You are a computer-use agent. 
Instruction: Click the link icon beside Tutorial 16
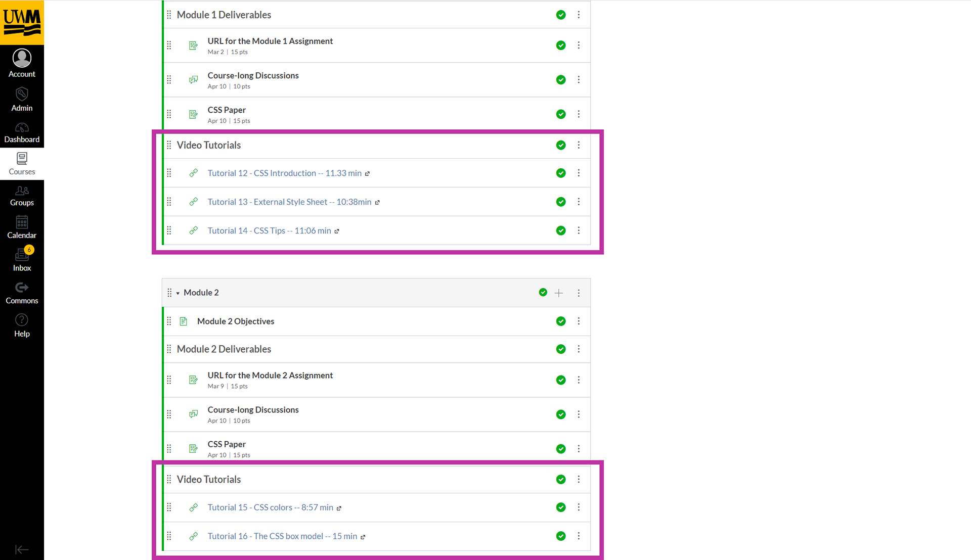(193, 536)
